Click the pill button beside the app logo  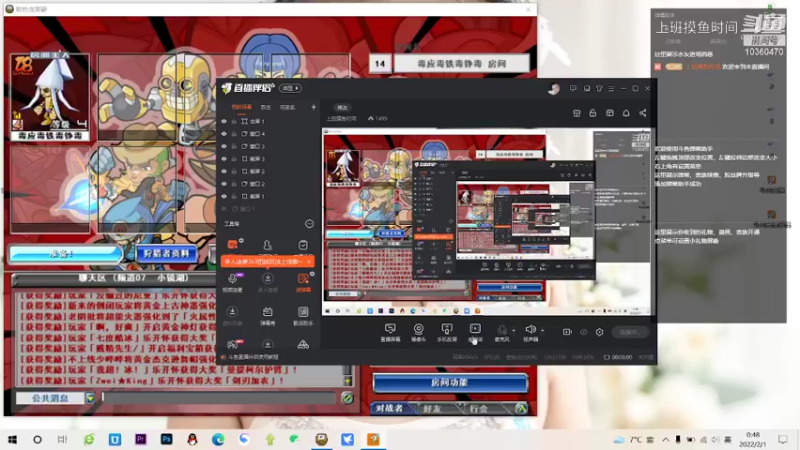290,88
